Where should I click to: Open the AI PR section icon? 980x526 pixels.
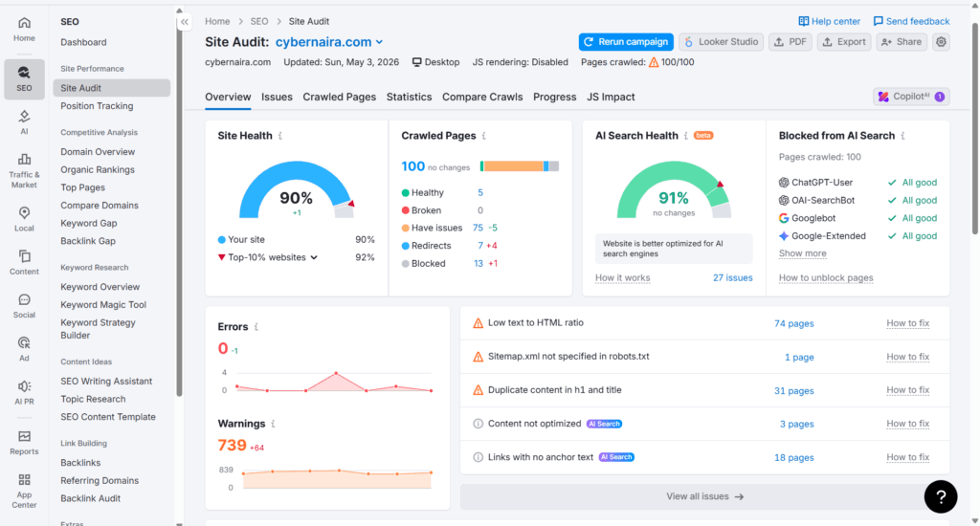(24, 392)
